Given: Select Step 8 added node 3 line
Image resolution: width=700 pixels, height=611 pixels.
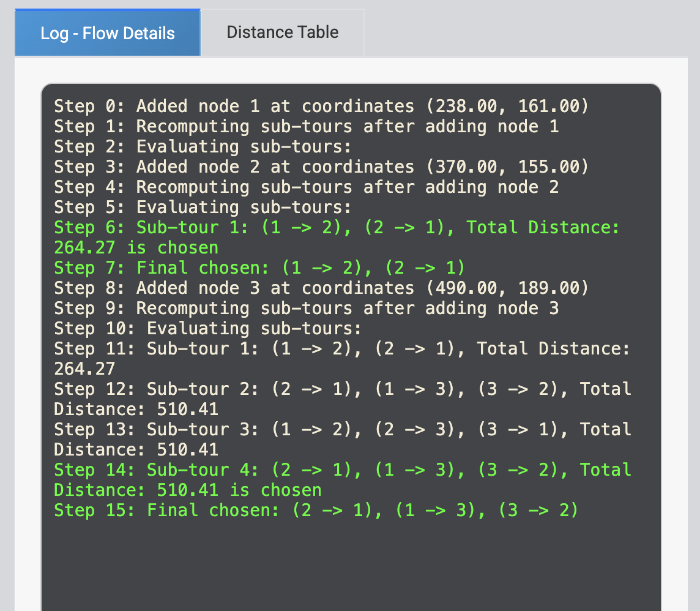Looking at the screenshot, I should click(x=321, y=288).
